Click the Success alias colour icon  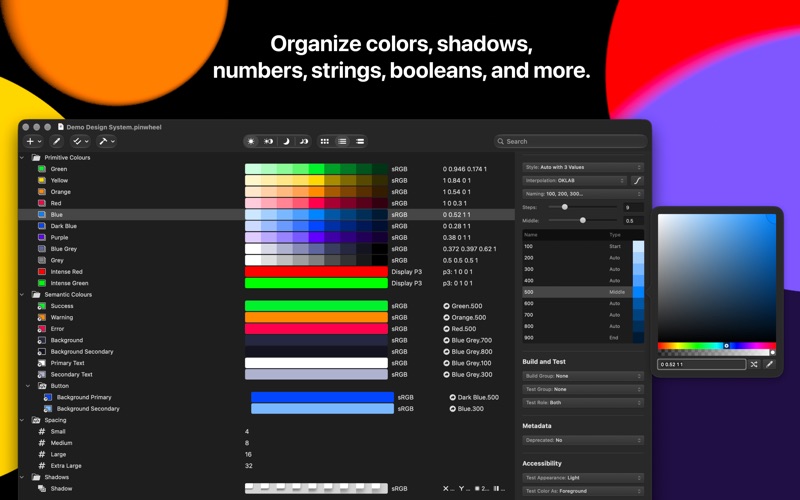[x=42, y=306]
